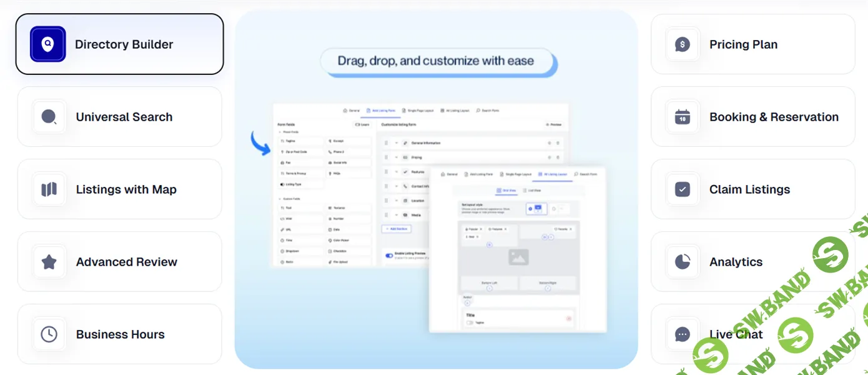Image resolution: width=868 pixels, height=375 pixels.
Task: Click the Zip or Post Code field
Action: 300,152
